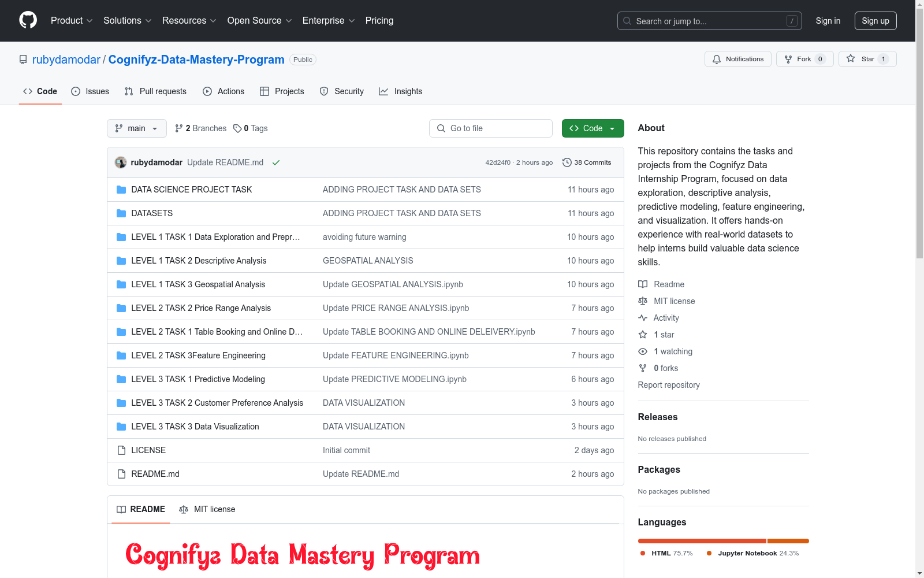The image size is (924, 578).
Task: Click the eye icon beside 1 watching
Action: coord(643,351)
